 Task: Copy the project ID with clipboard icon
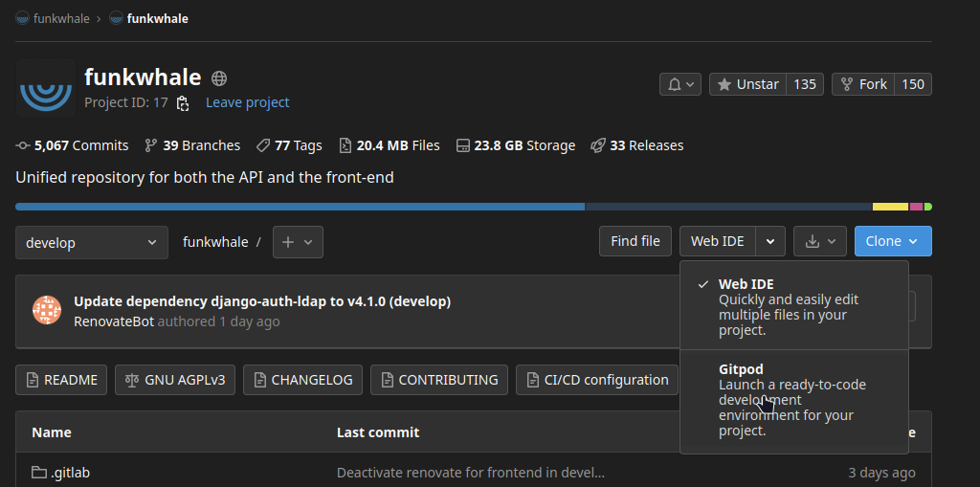pos(183,103)
